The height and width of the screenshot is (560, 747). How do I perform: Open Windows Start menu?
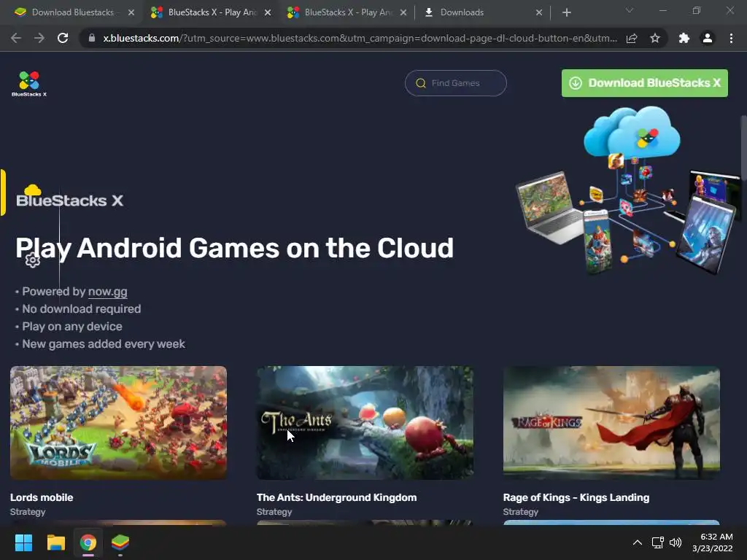(x=23, y=542)
